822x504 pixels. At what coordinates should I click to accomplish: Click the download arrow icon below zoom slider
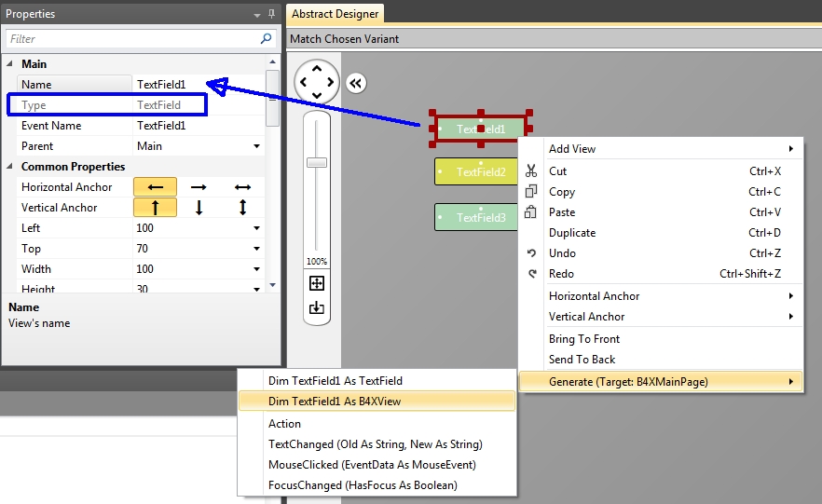317,307
